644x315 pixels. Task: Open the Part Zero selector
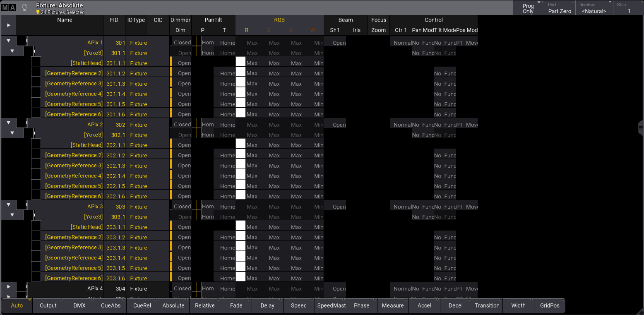point(560,8)
